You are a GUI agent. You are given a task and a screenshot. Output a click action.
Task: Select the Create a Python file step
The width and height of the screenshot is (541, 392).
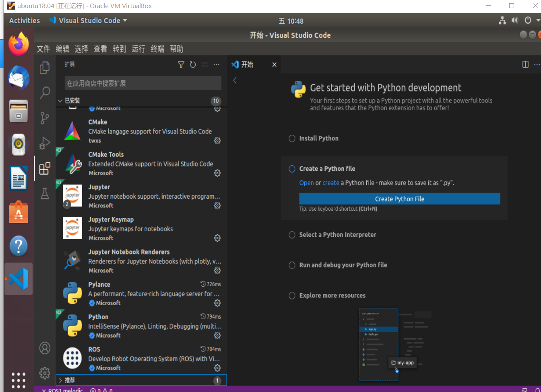[x=292, y=169]
